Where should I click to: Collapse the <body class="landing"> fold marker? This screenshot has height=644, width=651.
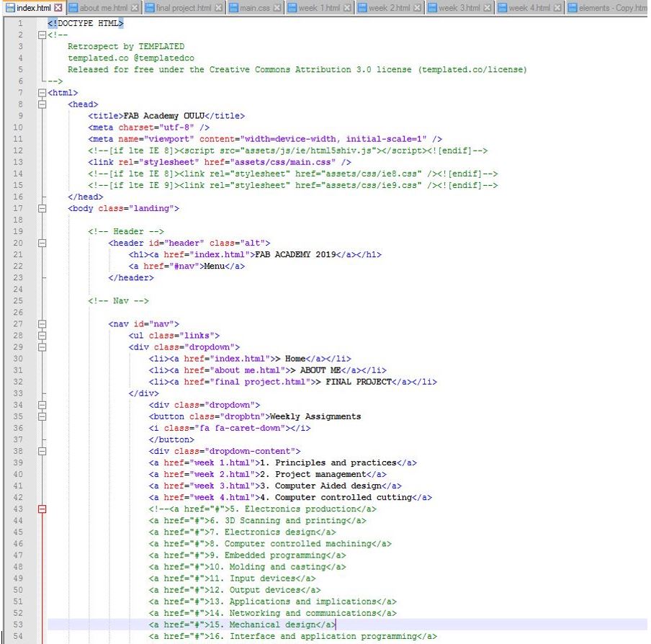[x=42, y=208]
